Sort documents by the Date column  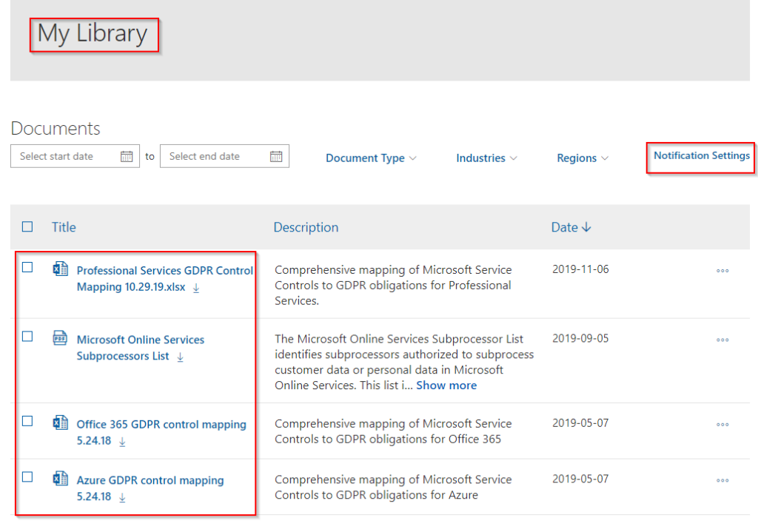pyautogui.click(x=571, y=227)
